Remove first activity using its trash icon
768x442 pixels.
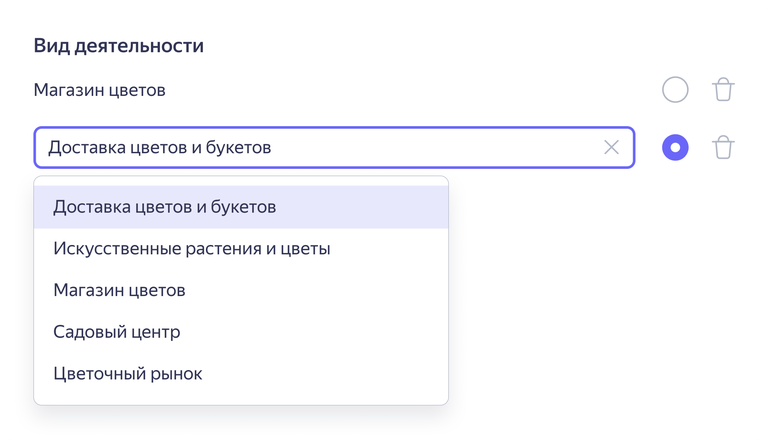723,90
